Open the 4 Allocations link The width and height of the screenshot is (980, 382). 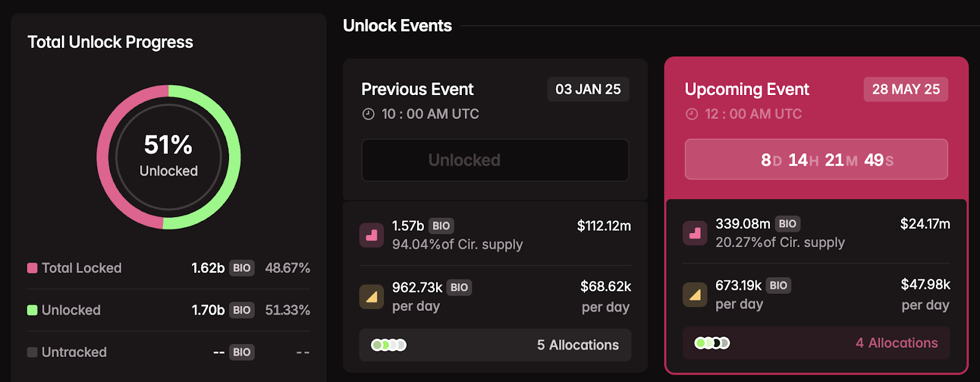(x=897, y=343)
